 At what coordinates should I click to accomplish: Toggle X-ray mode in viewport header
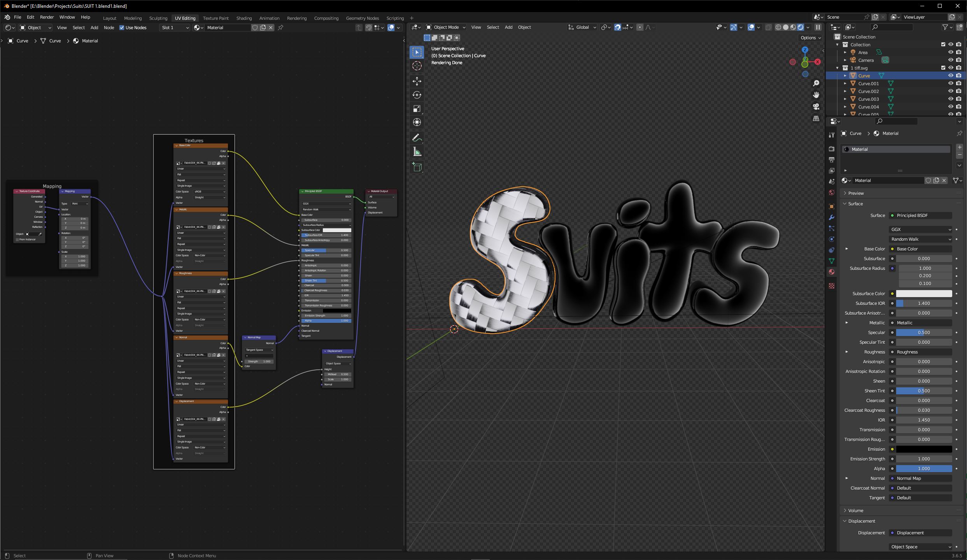[768, 27]
